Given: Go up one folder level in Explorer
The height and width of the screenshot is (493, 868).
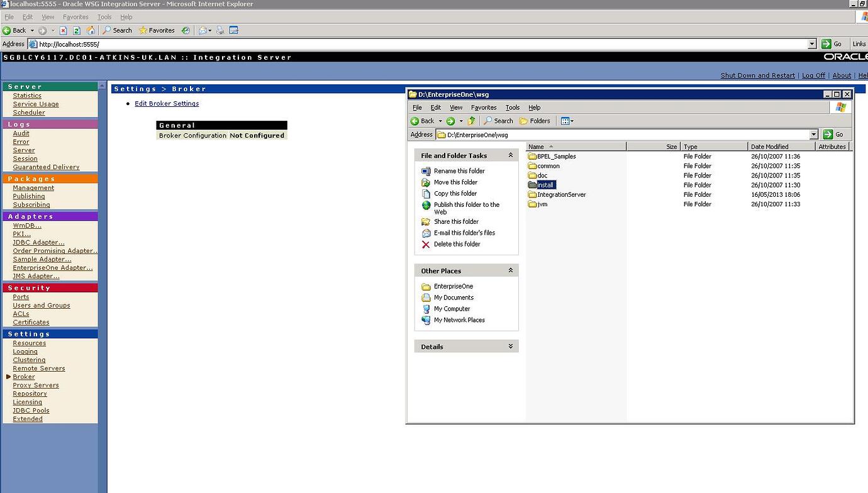Looking at the screenshot, I should (x=472, y=121).
